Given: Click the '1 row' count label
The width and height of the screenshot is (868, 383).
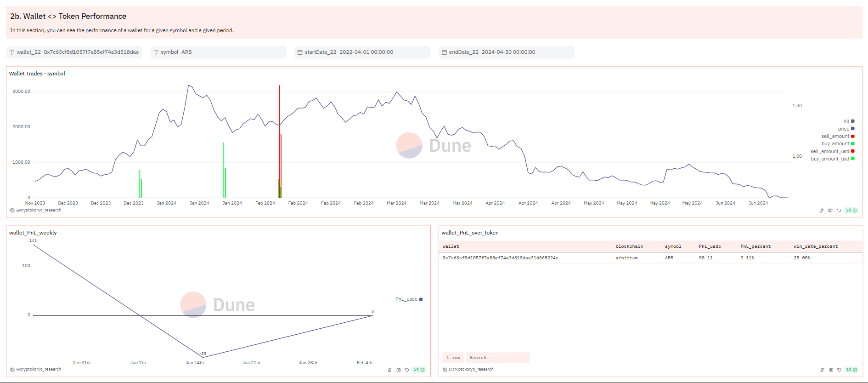Looking at the screenshot, I should point(453,358).
